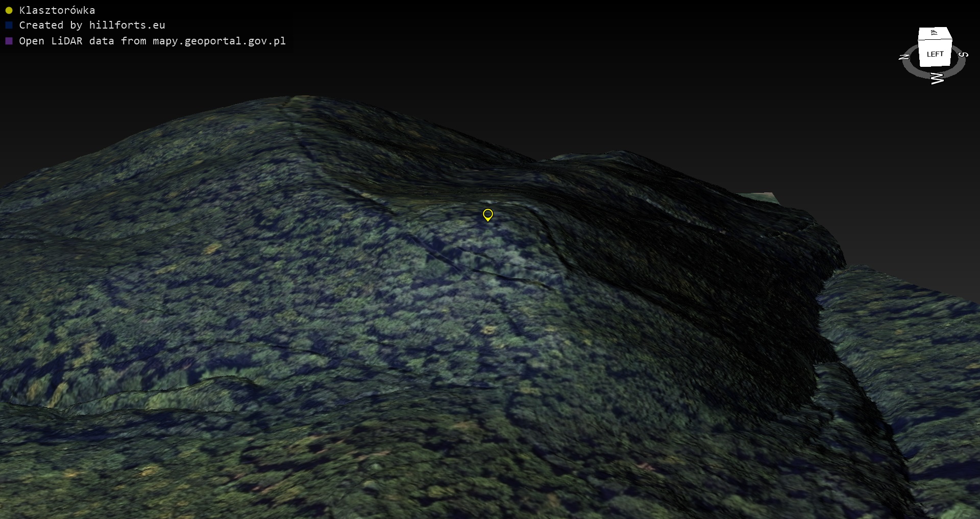
Task: Select the LEFT face of the view cube
Action: point(935,55)
